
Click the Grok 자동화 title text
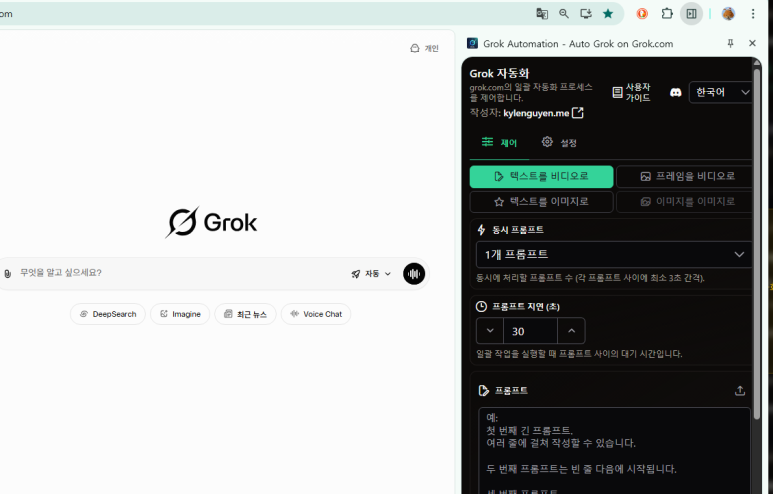click(499, 73)
